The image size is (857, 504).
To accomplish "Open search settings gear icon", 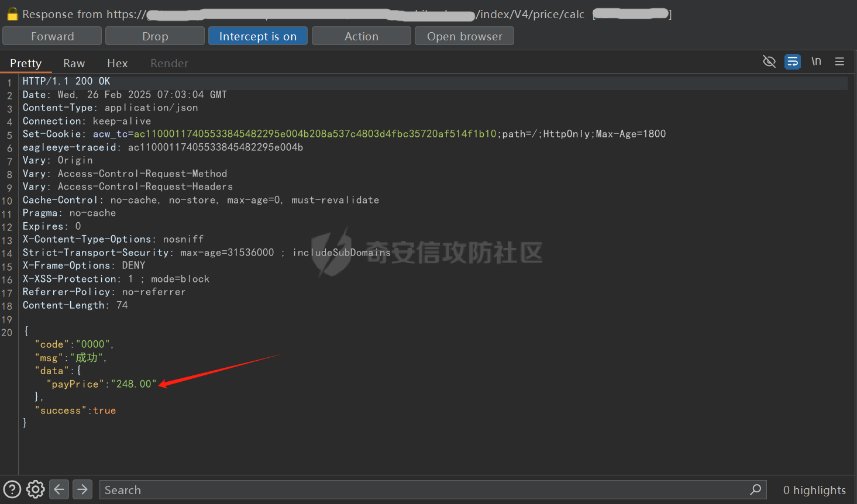I will [x=35, y=489].
